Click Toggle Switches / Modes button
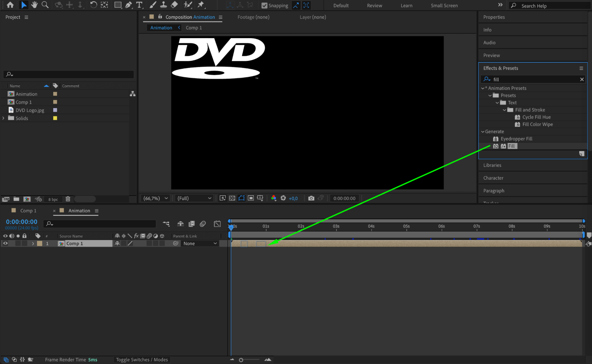The image size is (592, 364). pyautogui.click(x=142, y=360)
